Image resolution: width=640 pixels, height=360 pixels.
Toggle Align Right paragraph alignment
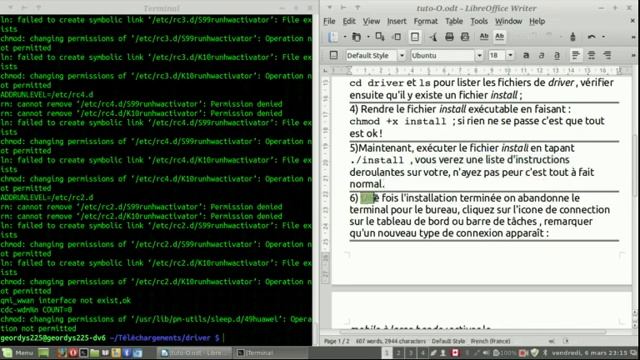(x=607, y=55)
